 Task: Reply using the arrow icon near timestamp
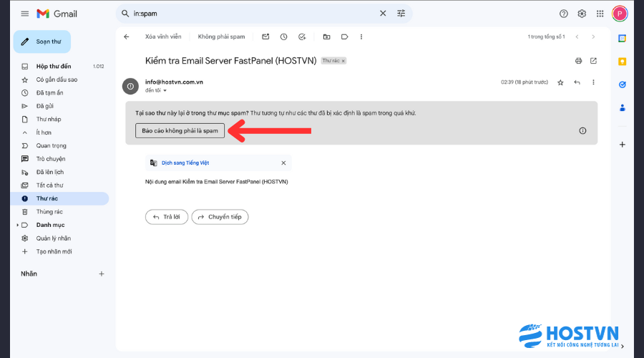tap(577, 82)
